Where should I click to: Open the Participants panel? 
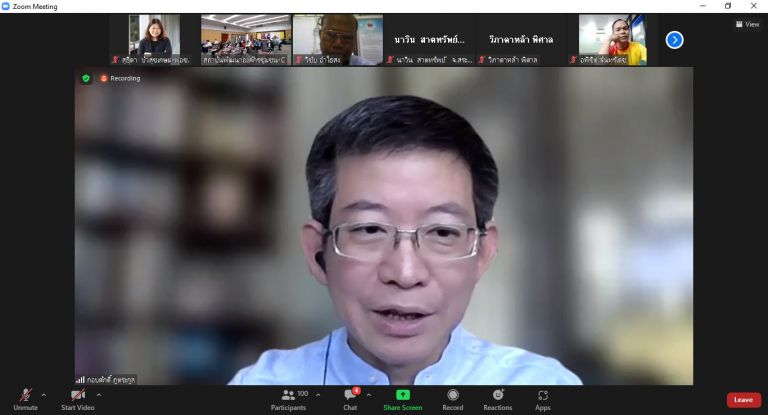(x=288, y=396)
